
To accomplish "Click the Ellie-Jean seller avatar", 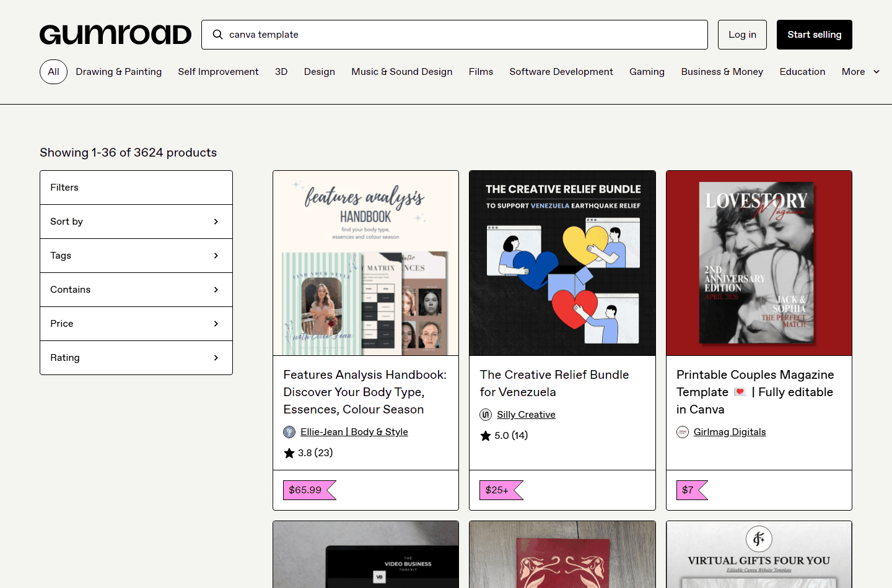I will 289,432.
